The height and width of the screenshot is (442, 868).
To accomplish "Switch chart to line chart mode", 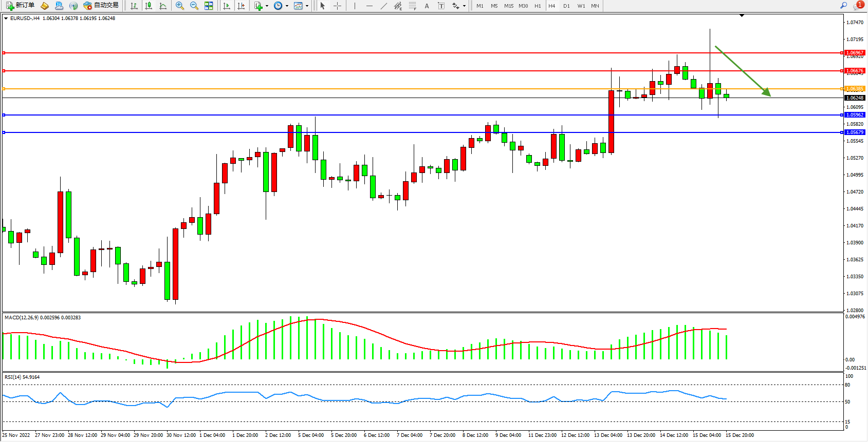I will coord(163,6).
